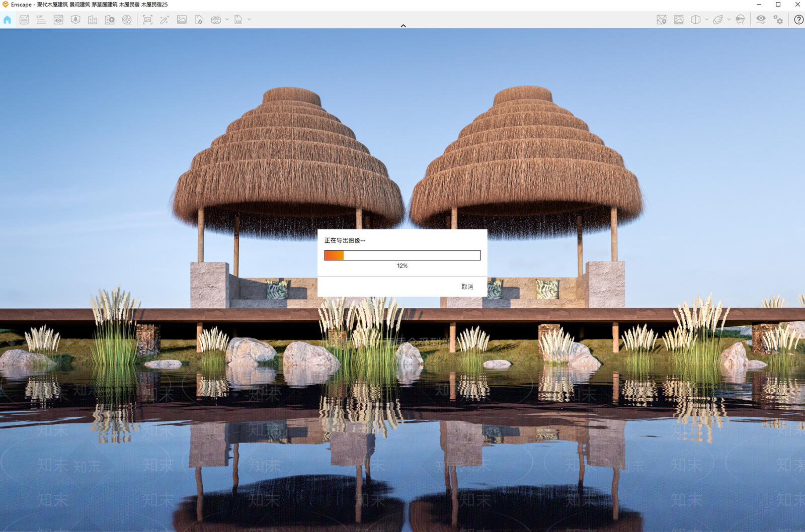Click the Home icon in the toolbar
805x532 pixels.
click(x=7, y=20)
